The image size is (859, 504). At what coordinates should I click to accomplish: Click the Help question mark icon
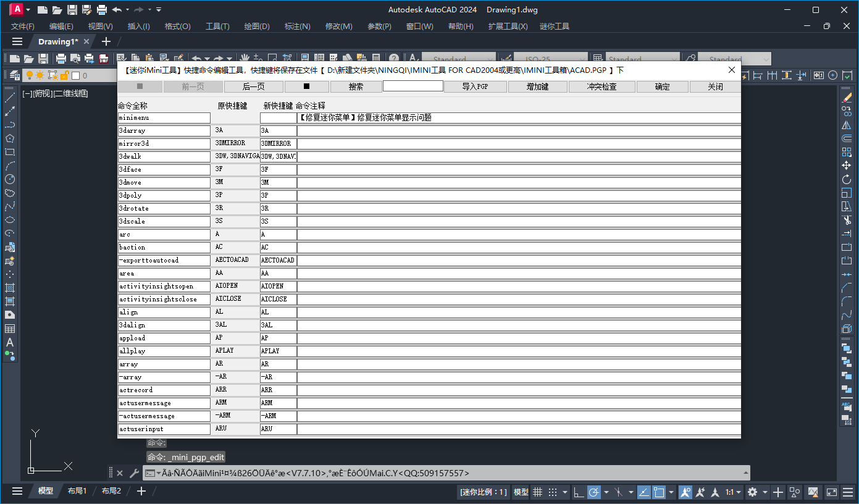(393, 59)
